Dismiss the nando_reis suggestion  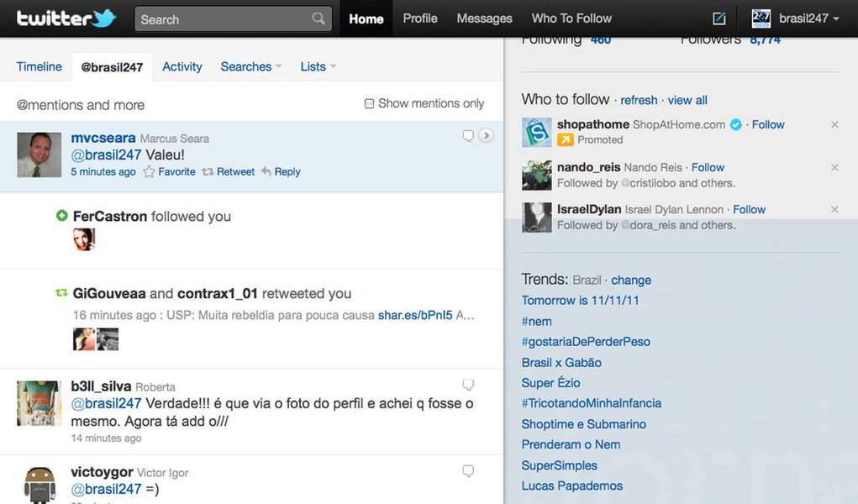point(834,167)
